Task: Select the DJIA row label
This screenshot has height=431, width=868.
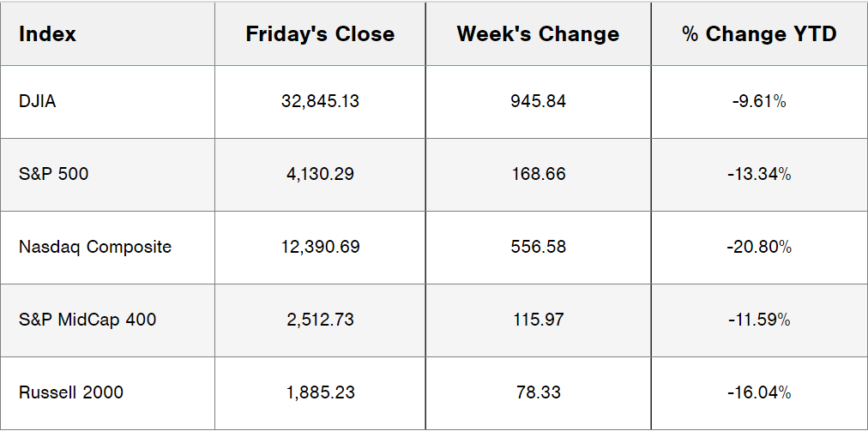Action: click(38, 101)
